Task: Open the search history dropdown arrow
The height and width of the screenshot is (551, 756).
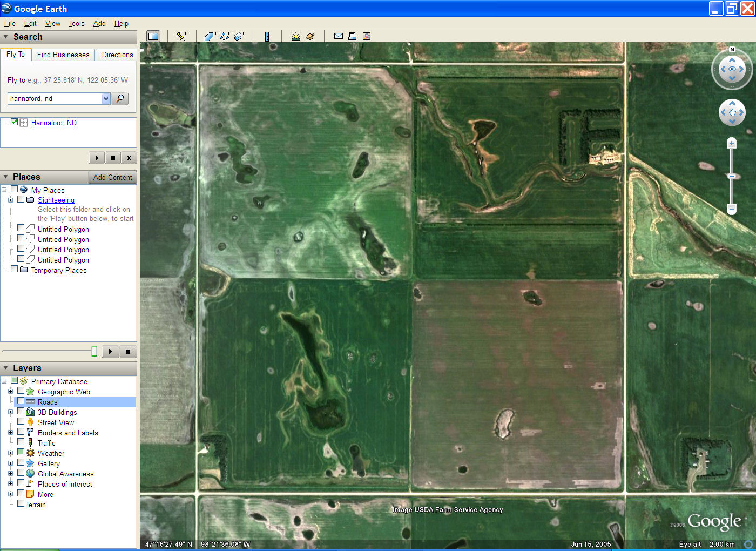Action: point(106,98)
